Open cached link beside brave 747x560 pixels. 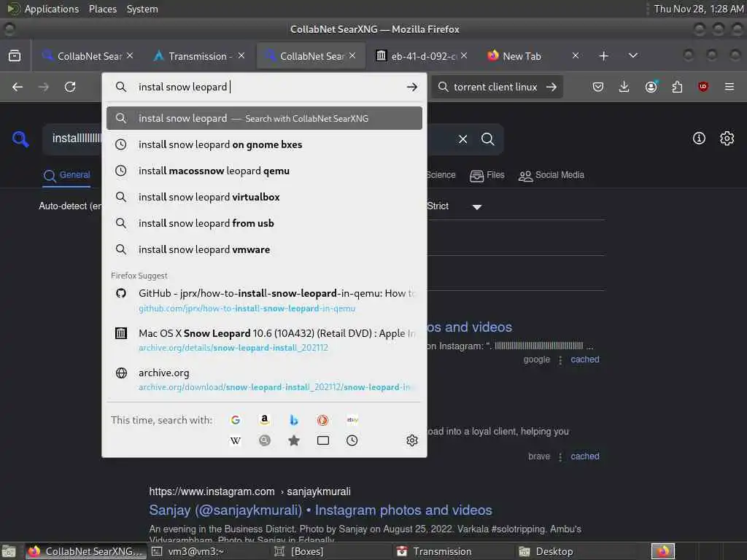(x=584, y=456)
